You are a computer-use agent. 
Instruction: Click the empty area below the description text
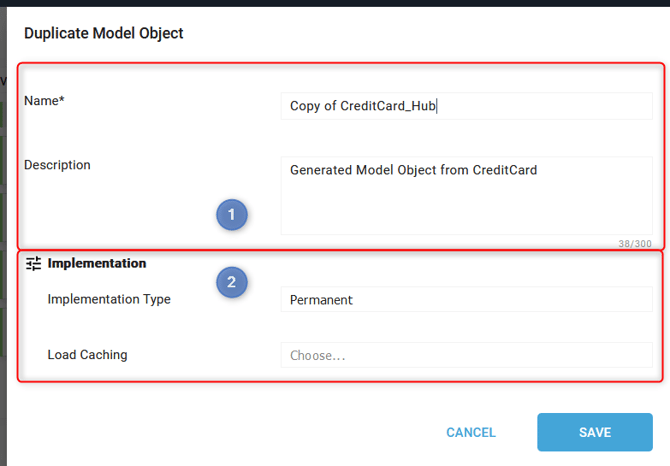click(x=466, y=207)
